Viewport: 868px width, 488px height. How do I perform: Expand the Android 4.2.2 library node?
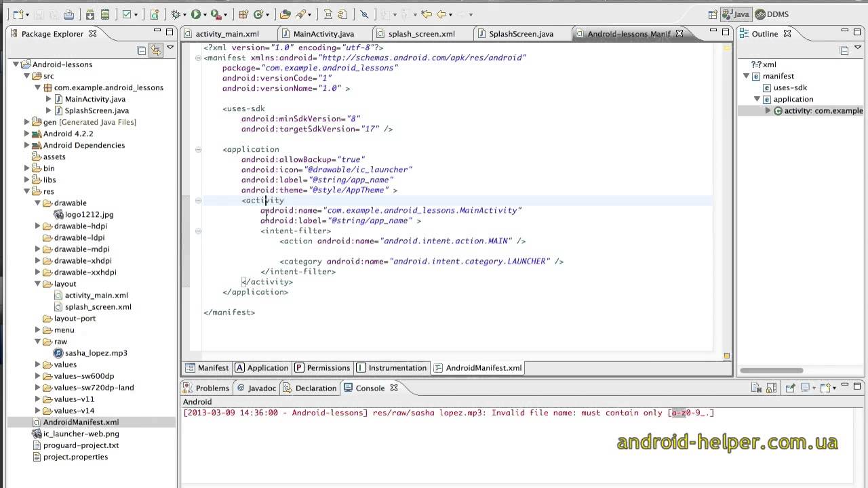27,134
